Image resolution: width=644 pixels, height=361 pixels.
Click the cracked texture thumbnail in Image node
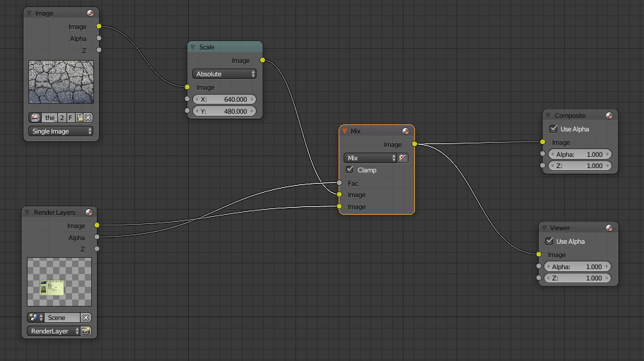pos(62,82)
